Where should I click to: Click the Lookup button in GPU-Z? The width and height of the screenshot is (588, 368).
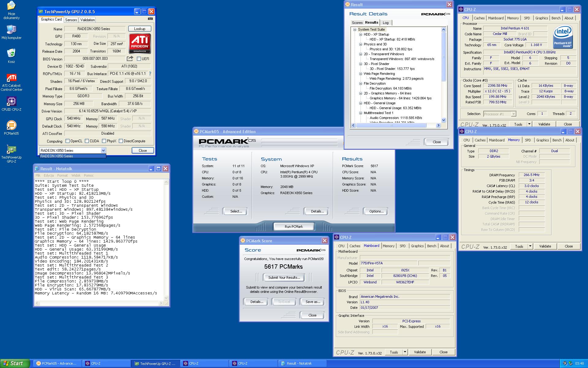click(140, 29)
